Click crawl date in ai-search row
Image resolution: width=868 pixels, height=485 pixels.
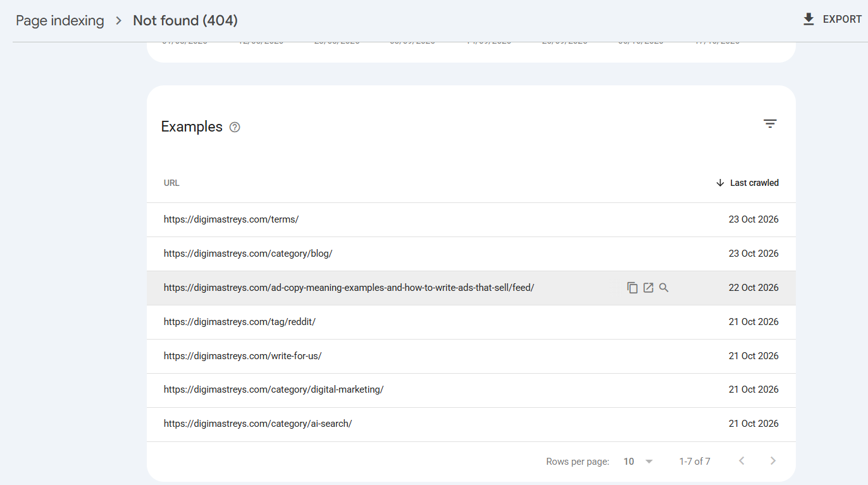pyautogui.click(x=753, y=424)
